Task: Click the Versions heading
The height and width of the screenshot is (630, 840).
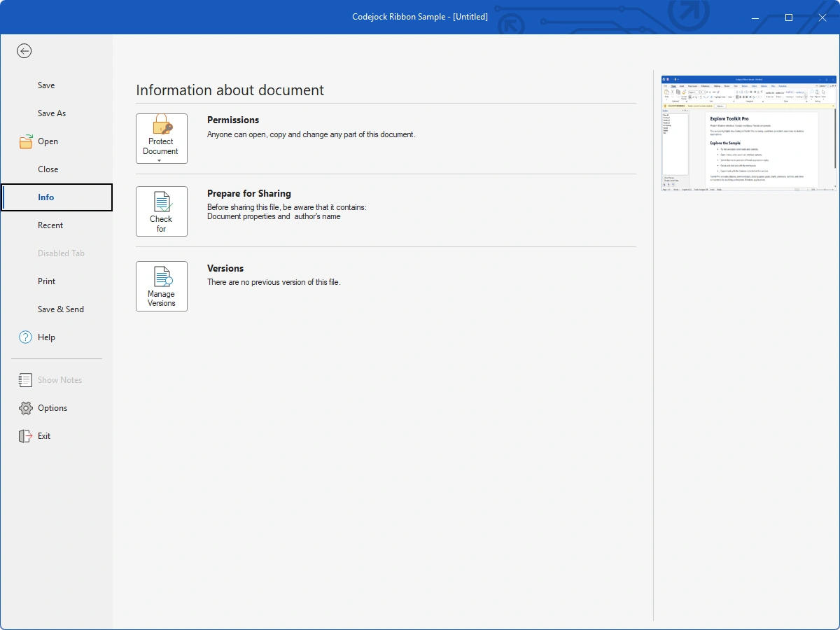Action: pyautogui.click(x=225, y=269)
